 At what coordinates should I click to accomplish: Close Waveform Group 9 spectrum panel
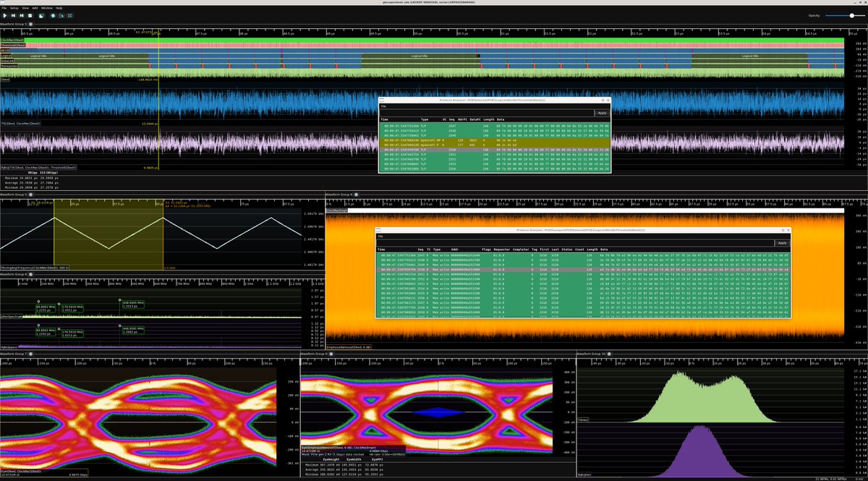30,274
